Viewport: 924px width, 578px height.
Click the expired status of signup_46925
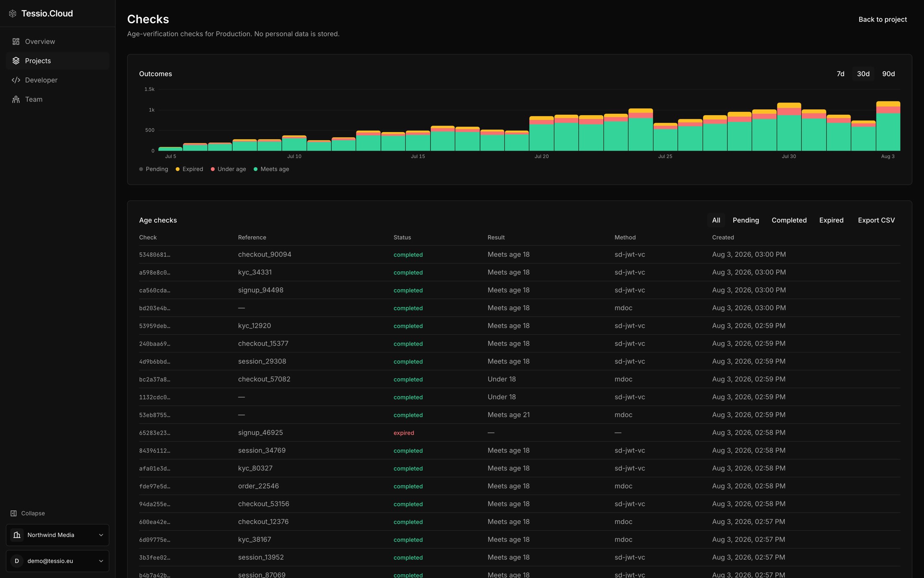404,433
